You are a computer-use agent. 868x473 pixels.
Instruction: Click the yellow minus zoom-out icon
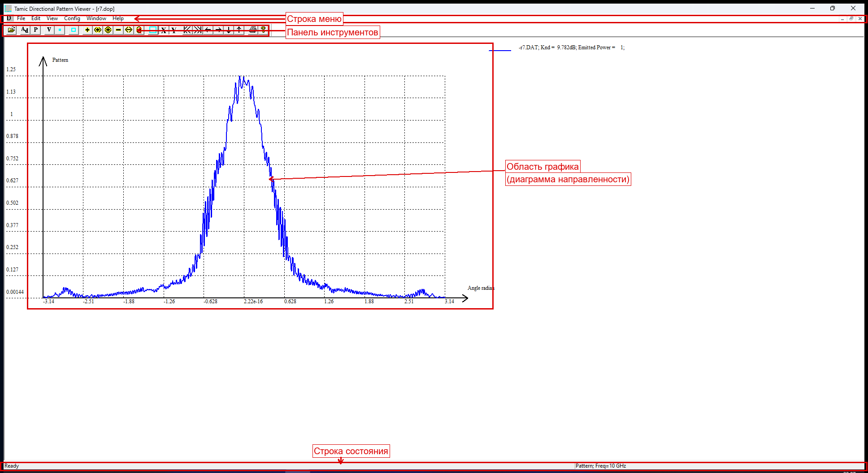pyautogui.click(x=118, y=30)
